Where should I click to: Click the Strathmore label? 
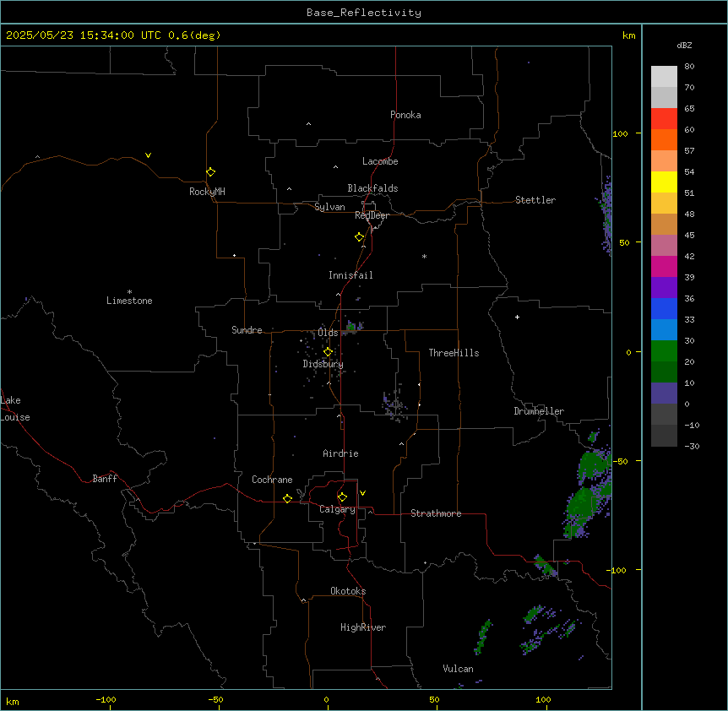tap(436, 513)
